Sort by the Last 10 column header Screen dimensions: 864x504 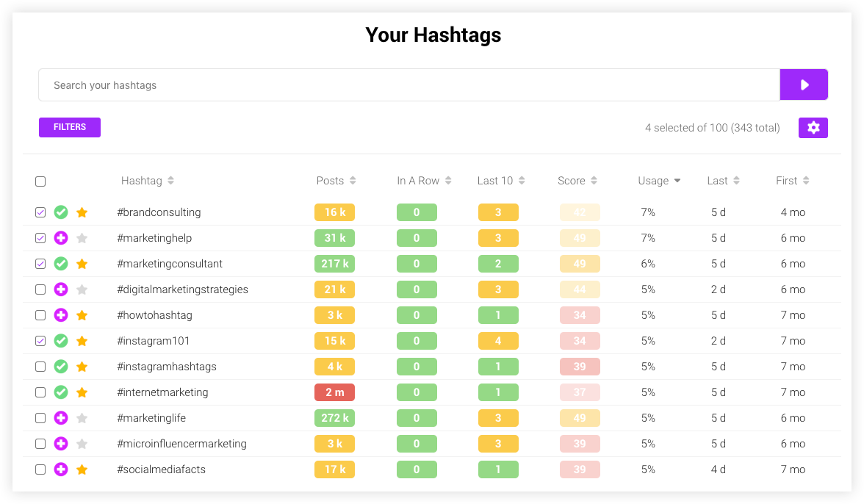click(502, 180)
